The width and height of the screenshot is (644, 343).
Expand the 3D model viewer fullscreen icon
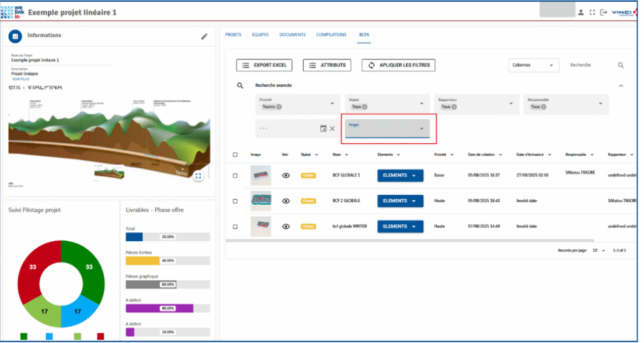(x=198, y=176)
